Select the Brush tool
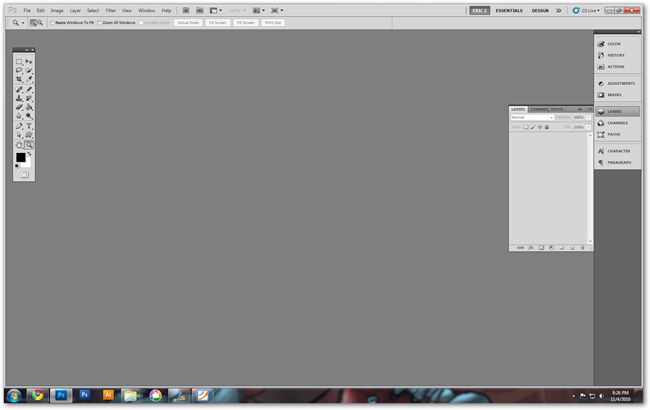 point(29,90)
